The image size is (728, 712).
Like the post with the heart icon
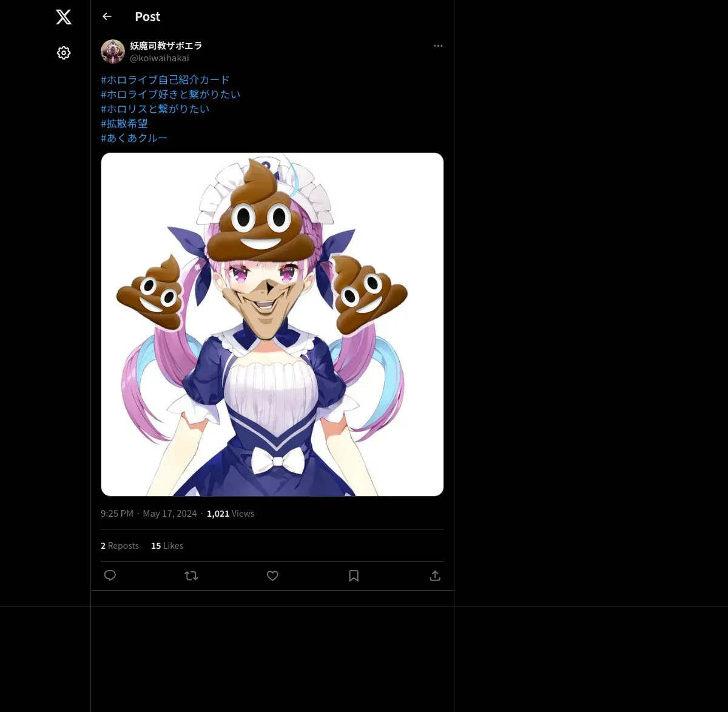272,576
